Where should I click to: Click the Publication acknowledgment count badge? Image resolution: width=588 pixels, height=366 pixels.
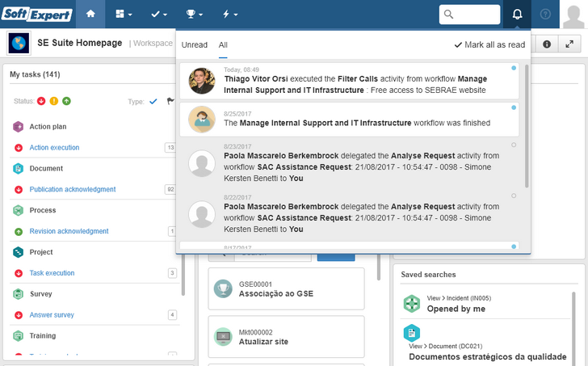coord(170,189)
